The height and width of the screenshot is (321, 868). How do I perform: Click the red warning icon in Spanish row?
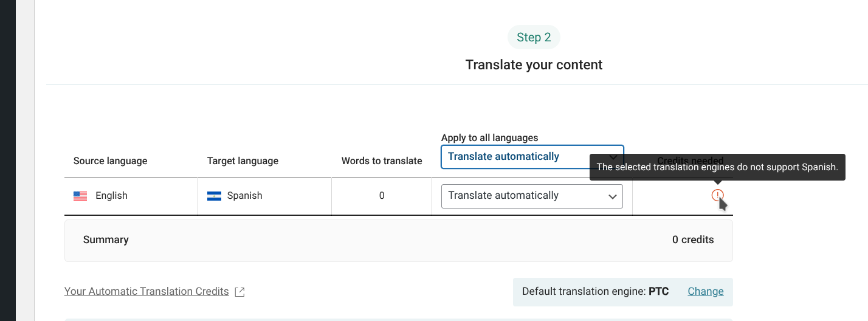pos(717,195)
